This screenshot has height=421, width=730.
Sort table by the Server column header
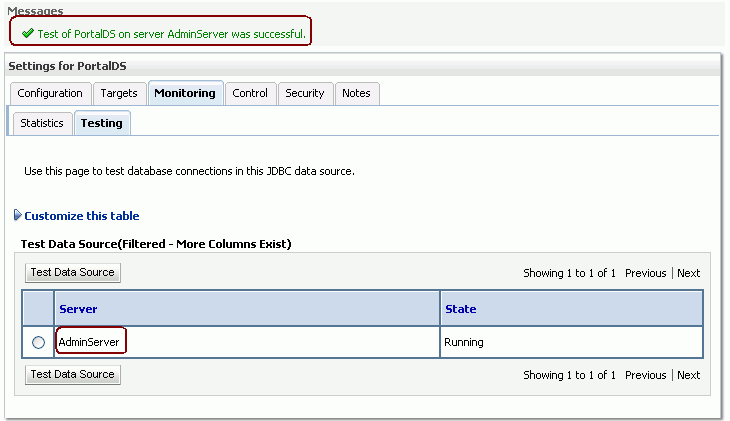(78, 309)
